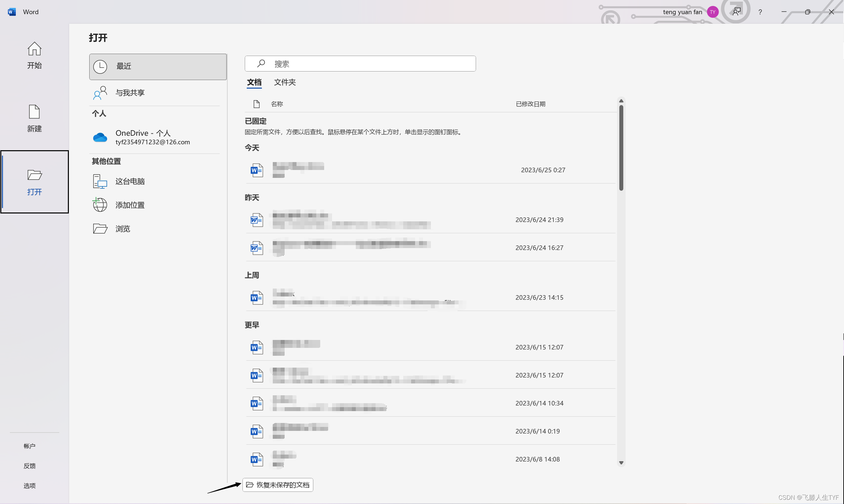Click the help question mark icon

click(760, 12)
